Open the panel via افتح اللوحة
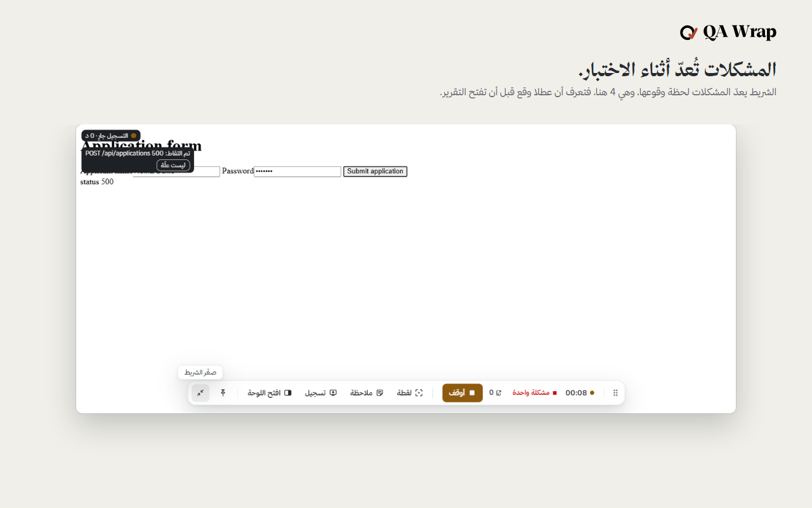812x508 pixels. tap(270, 393)
